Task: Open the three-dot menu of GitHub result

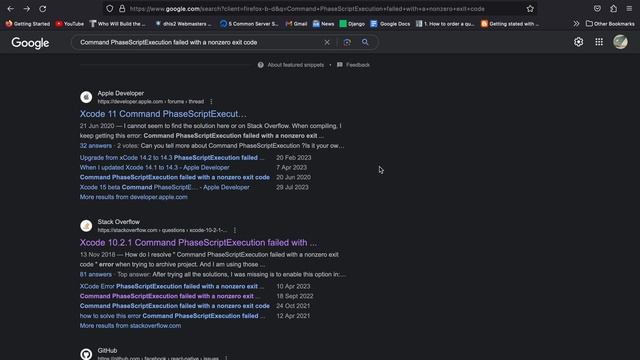Action: pos(226,358)
